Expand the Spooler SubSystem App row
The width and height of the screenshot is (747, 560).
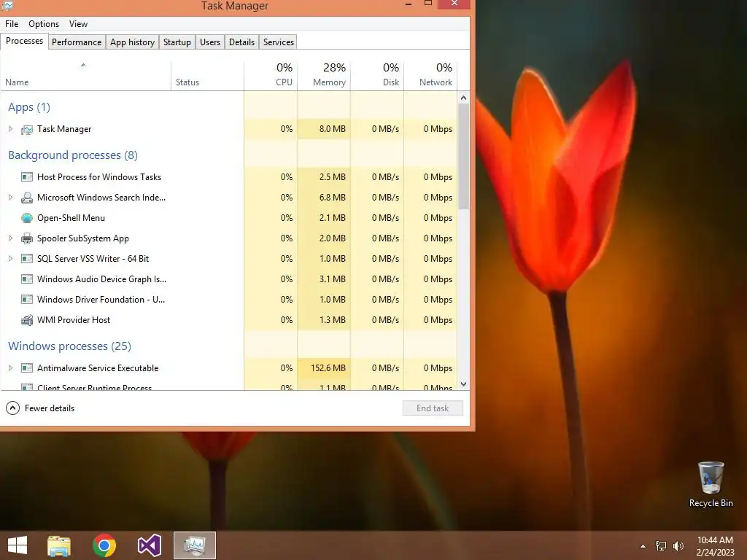[10, 238]
